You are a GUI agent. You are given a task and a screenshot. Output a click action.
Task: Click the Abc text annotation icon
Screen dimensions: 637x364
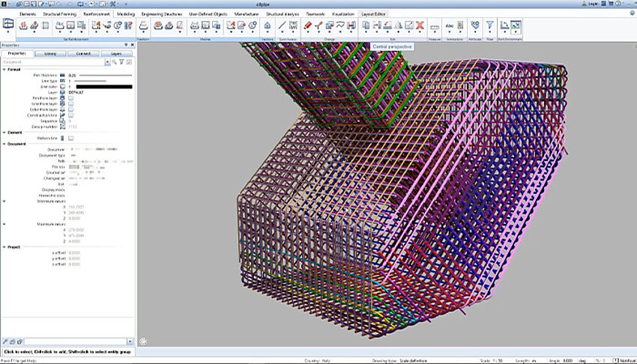point(450,26)
